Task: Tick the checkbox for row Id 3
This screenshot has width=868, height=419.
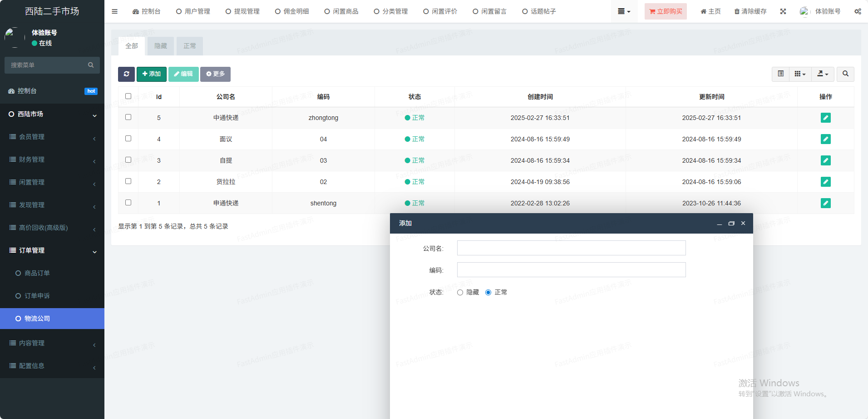Action: 128,160
